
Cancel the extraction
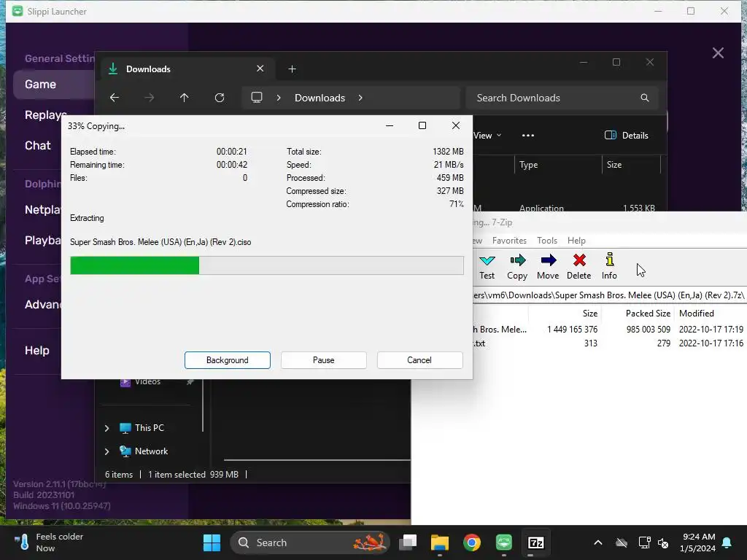419,360
